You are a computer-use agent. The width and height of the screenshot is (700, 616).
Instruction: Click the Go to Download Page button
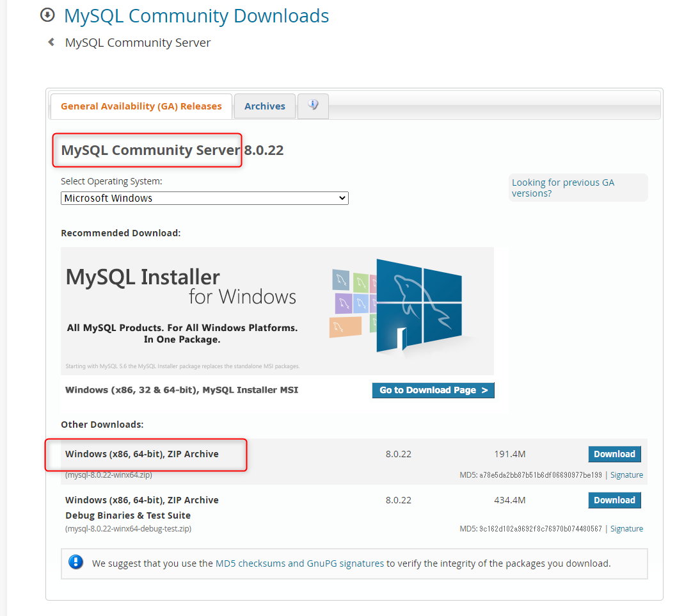433,390
